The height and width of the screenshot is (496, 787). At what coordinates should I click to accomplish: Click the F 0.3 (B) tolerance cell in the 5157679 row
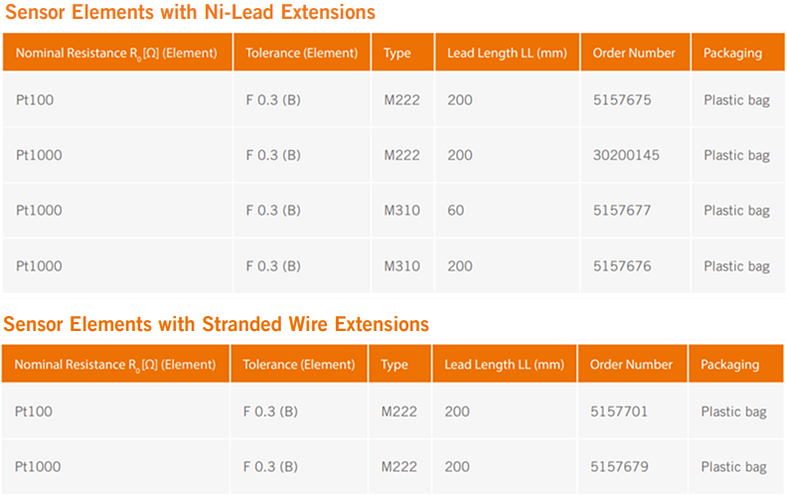(x=270, y=466)
